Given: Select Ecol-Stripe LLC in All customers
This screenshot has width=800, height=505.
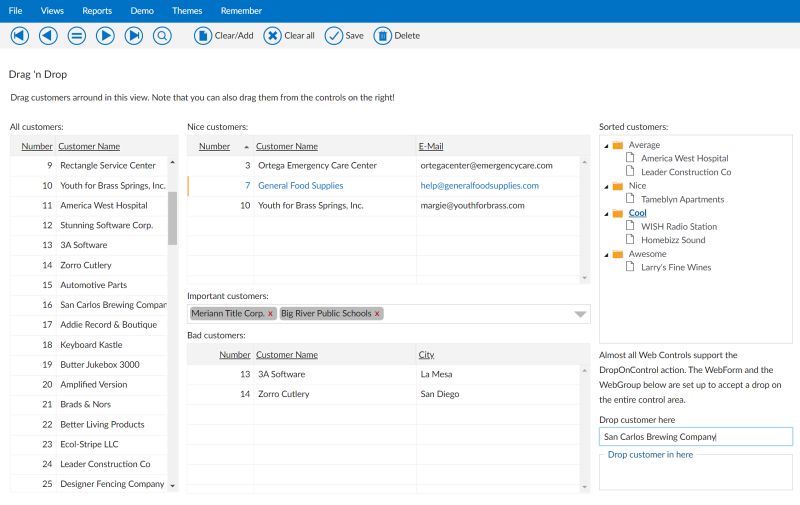Looking at the screenshot, I should (89, 445).
